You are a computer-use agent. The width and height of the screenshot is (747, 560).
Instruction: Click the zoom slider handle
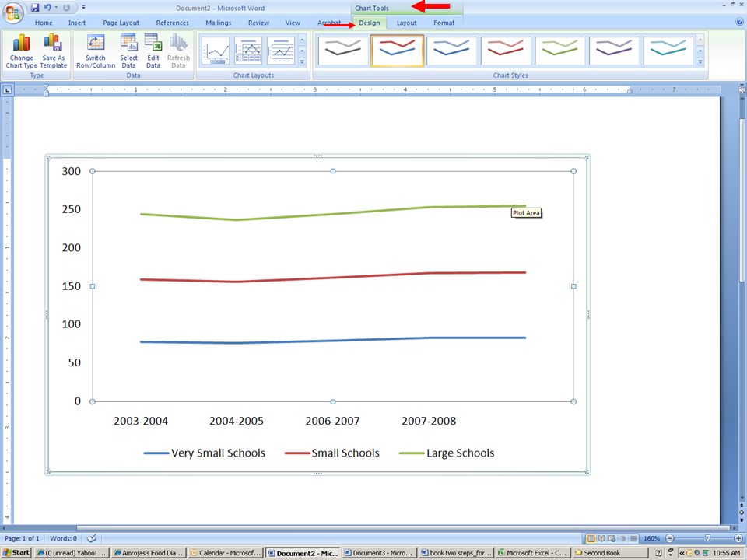(707, 538)
